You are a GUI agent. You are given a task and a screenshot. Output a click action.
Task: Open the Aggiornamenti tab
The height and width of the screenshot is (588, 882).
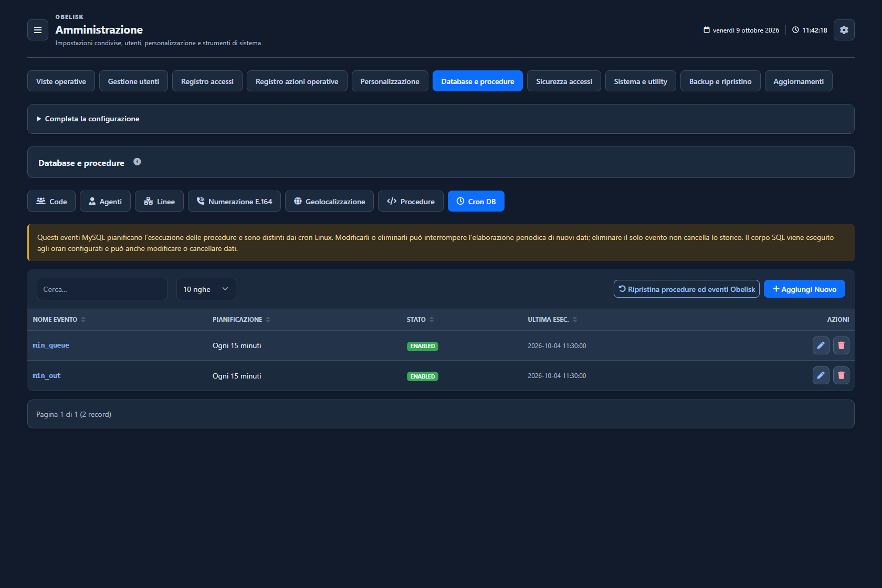[799, 81]
